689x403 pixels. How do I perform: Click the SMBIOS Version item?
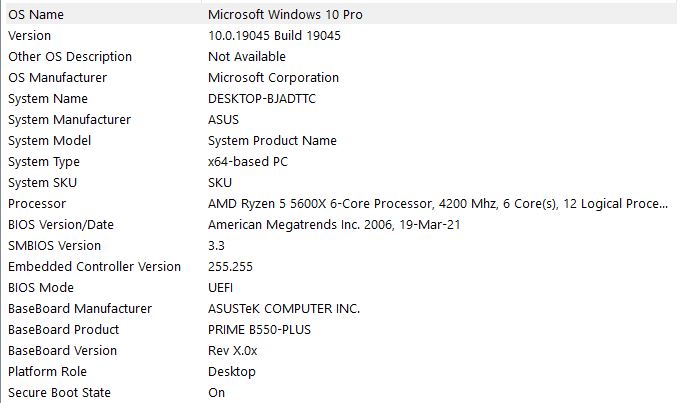pos(54,245)
